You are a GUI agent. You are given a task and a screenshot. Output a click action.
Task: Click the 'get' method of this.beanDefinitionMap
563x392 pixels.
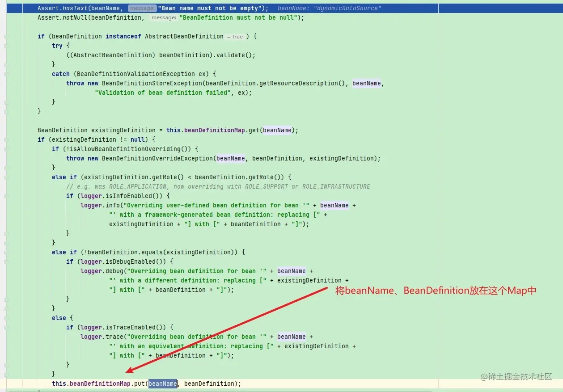[254, 130]
